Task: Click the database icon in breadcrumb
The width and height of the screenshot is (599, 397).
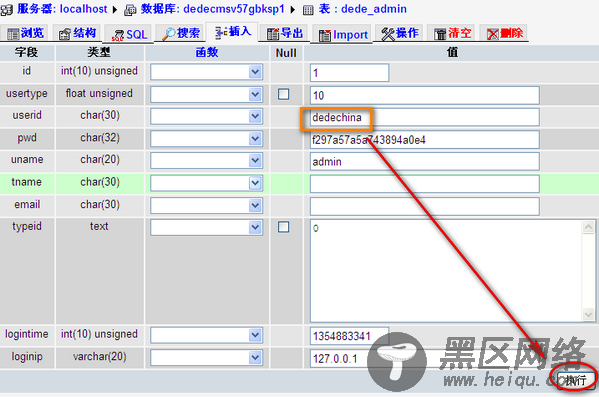Action: point(130,10)
